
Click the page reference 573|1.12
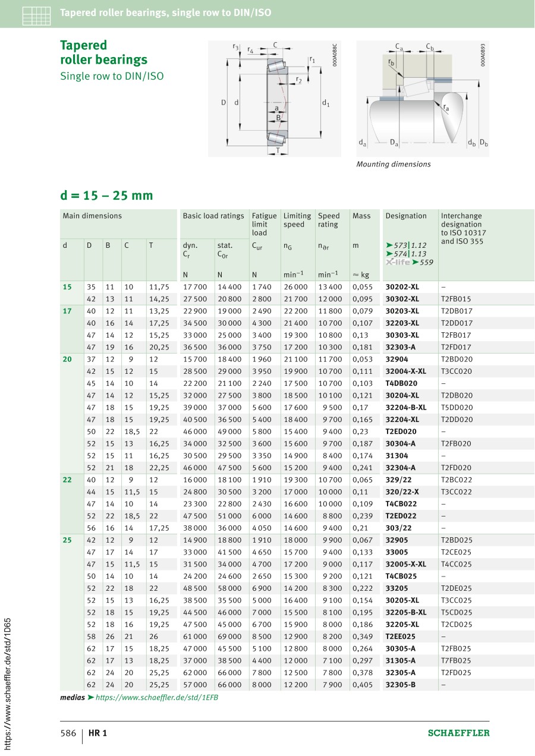point(406,245)
